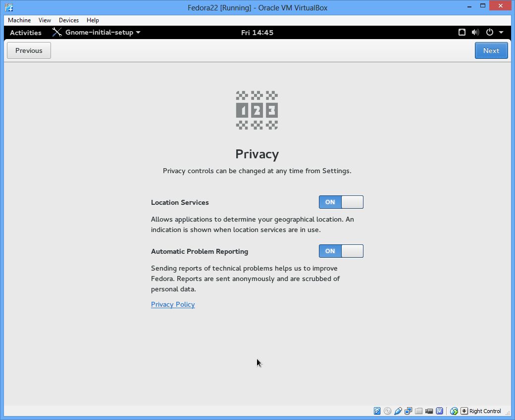515x420 pixels.
Task: Click the optical disc status icon
Action: (388, 411)
